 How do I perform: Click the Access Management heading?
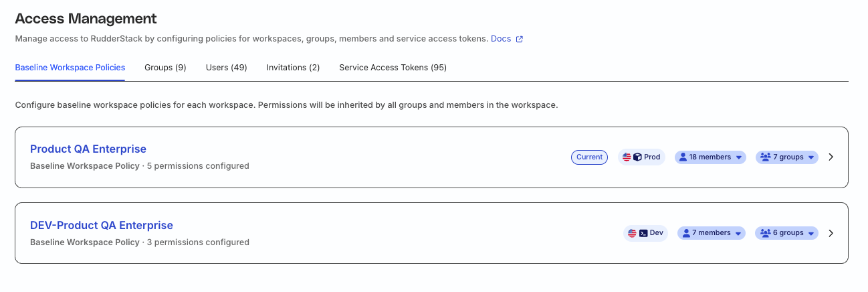(86, 19)
